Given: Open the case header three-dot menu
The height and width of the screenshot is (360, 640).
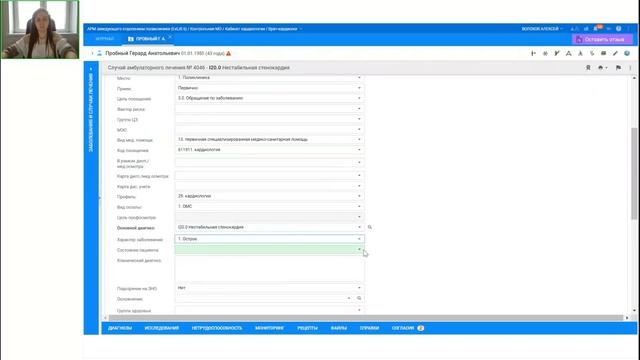Looking at the screenshot, I should pyautogui.click(x=630, y=68).
